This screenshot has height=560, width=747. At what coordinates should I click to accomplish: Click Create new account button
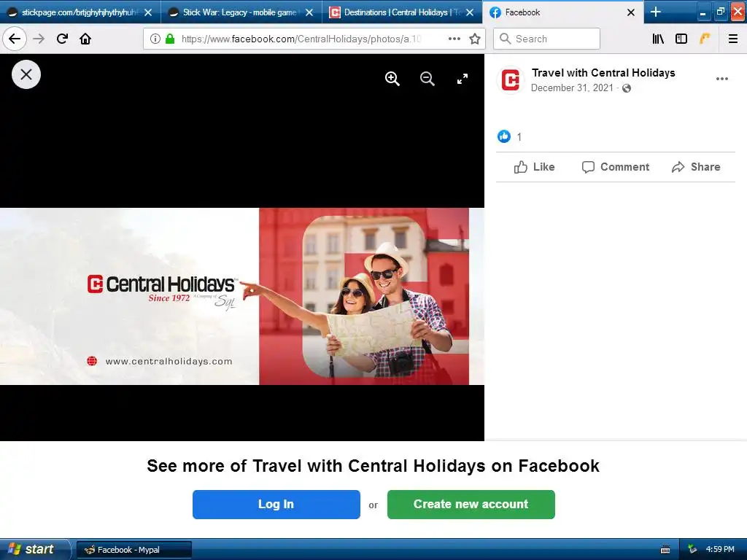coord(471,505)
